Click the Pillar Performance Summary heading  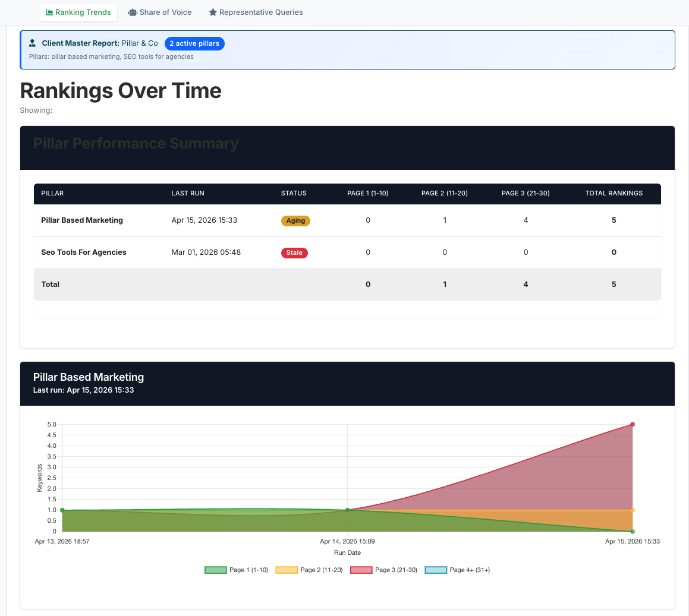coord(136,144)
